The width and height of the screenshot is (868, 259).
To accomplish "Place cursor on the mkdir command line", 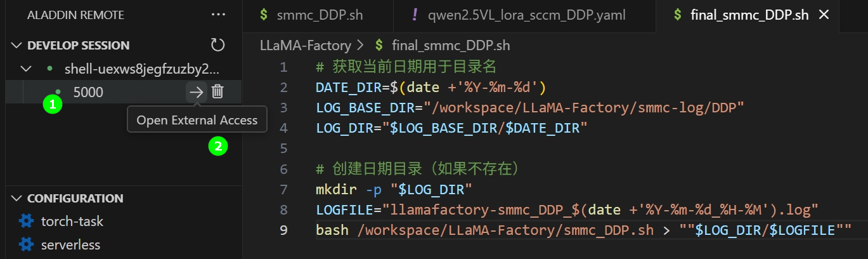I will (393, 189).
